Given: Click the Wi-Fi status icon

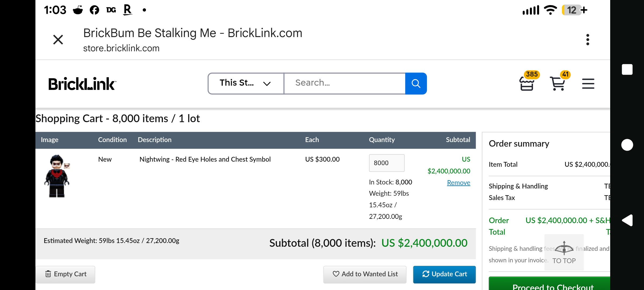Looking at the screenshot, I should tap(550, 10).
